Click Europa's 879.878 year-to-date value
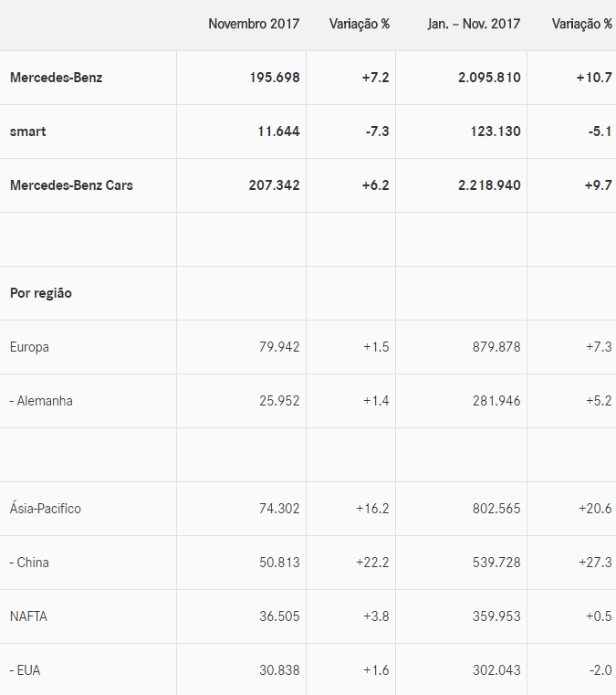The image size is (616, 695). (x=496, y=347)
